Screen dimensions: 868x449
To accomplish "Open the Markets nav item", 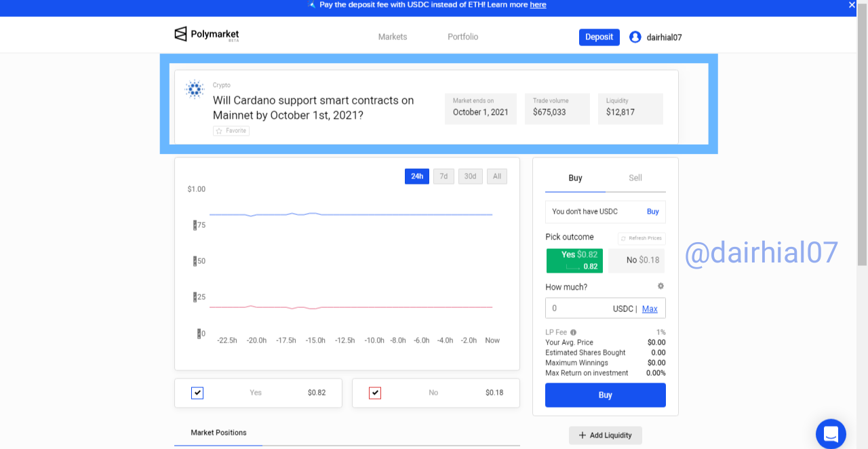I will point(393,37).
